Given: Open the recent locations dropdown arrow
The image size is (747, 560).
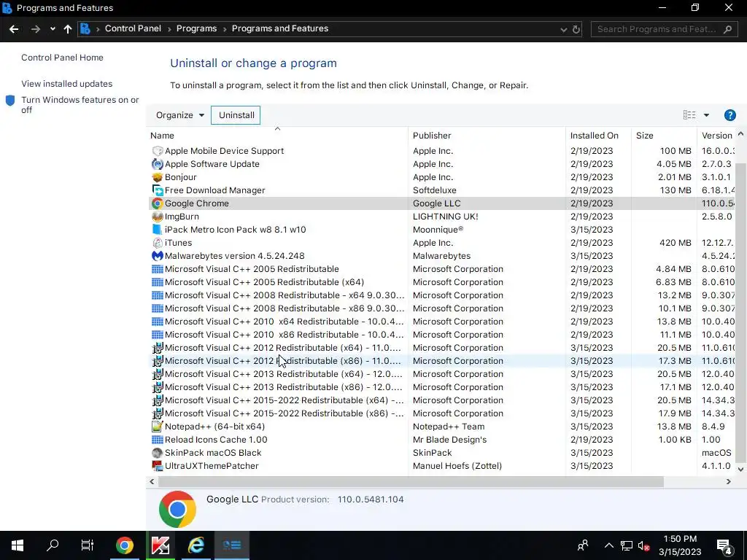Looking at the screenshot, I should [53, 29].
